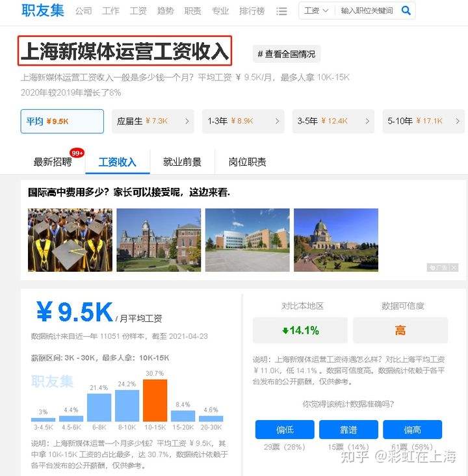
Task: Open the list menu icon in navbar
Action: (x=281, y=12)
